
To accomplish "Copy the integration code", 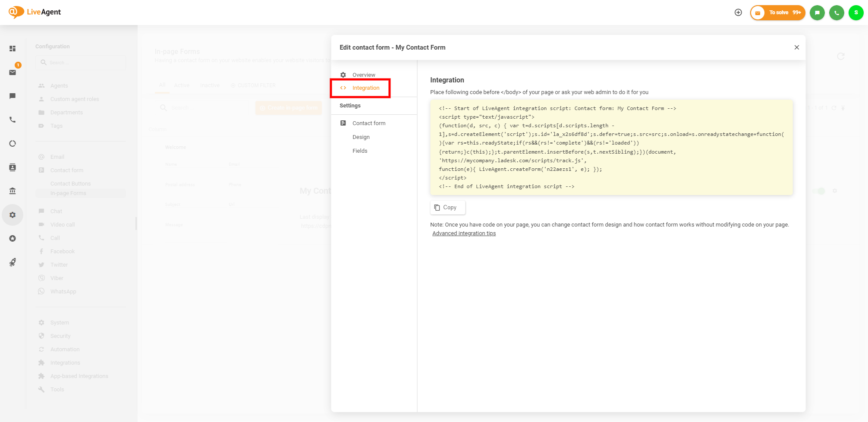I will (447, 208).
